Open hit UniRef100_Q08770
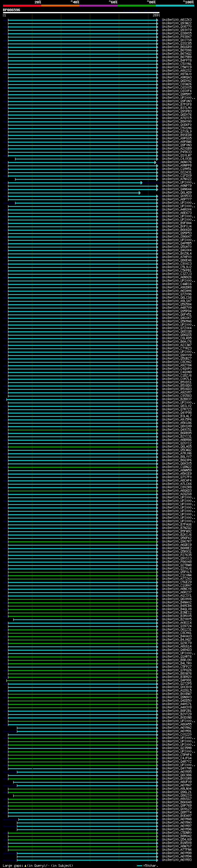Image resolution: width=197 pixels, height=868 pixels. [177, 26]
